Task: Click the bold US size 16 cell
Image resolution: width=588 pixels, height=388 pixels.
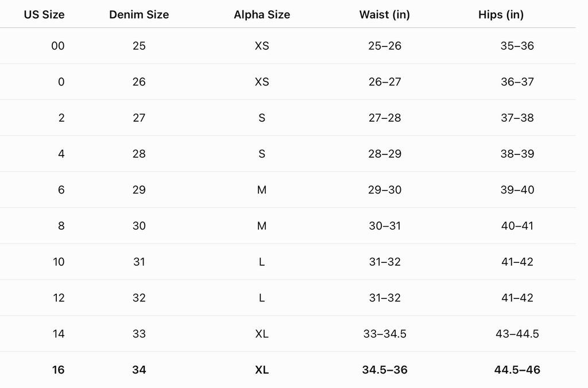Action: click(x=59, y=370)
